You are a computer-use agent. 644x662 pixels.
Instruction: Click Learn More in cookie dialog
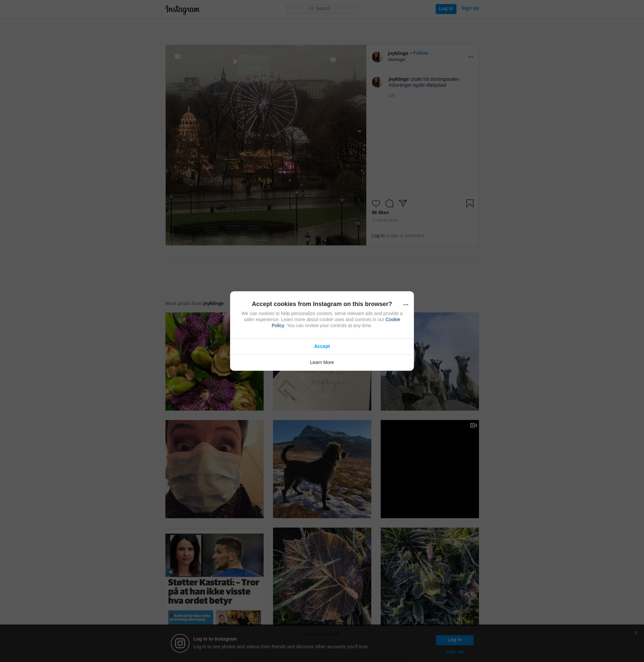coord(322,362)
